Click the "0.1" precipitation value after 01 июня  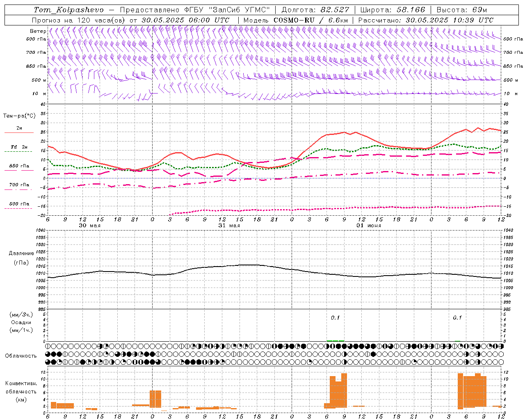457,318
